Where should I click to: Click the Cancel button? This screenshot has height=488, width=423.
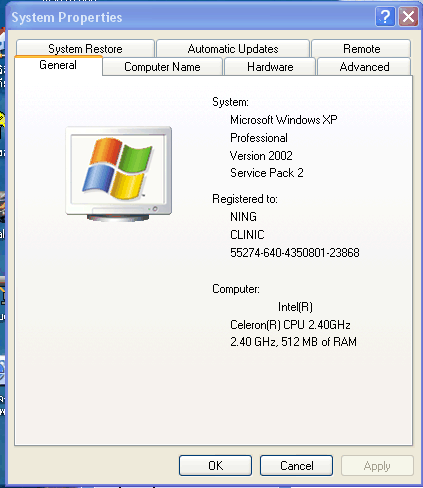pyautogui.click(x=296, y=465)
